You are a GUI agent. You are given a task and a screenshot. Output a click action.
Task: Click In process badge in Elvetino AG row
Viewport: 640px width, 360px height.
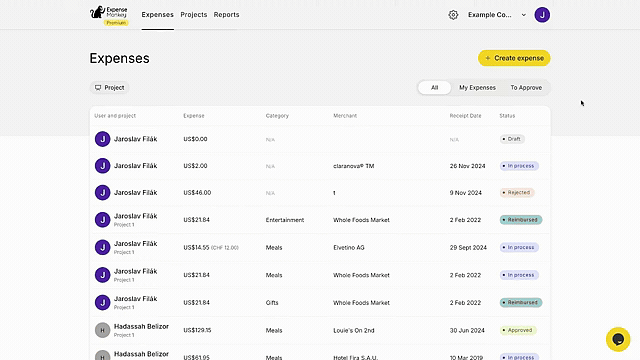pos(519,247)
